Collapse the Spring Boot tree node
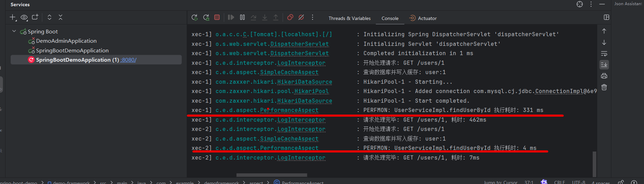 pos(14,31)
